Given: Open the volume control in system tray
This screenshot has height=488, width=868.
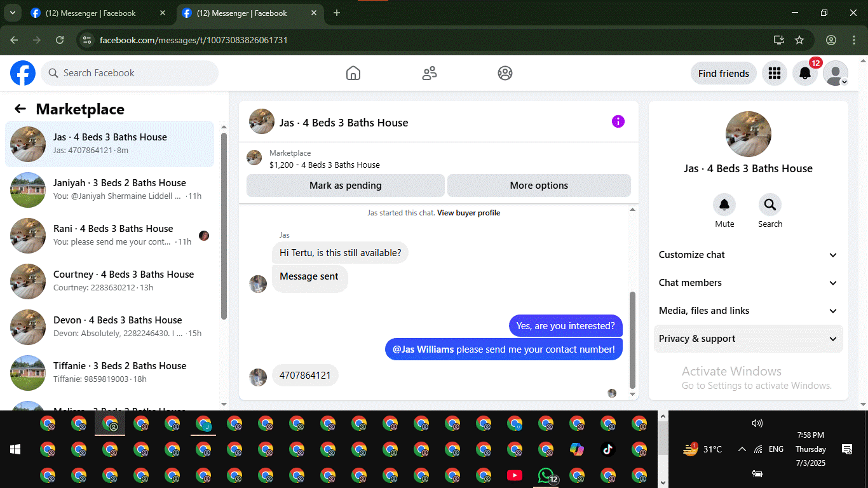Looking at the screenshot, I should [x=757, y=423].
